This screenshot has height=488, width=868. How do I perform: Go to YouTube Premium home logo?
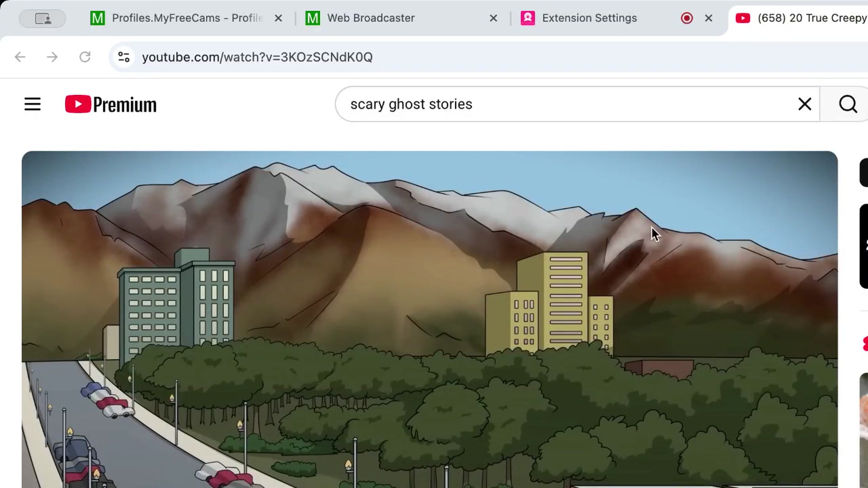[x=111, y=104]
